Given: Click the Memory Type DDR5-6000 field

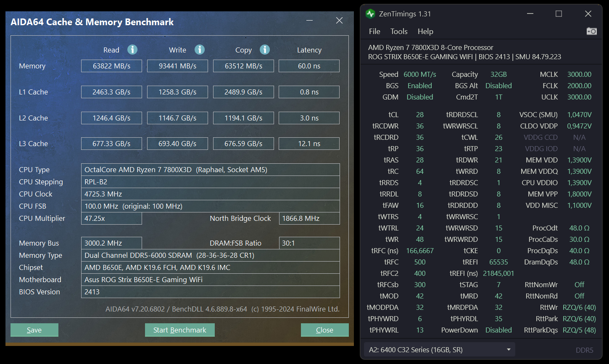Looking at the screenshot, I should 210,255.
